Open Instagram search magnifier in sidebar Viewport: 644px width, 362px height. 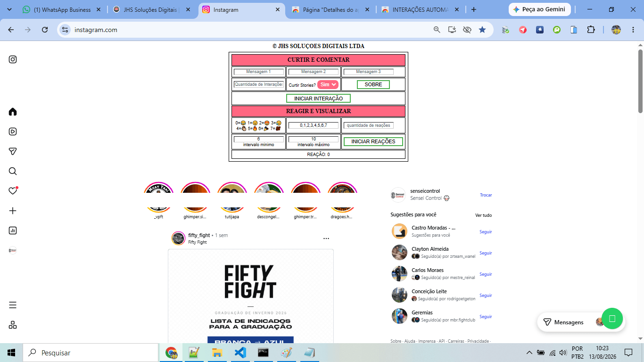point(13,171)
